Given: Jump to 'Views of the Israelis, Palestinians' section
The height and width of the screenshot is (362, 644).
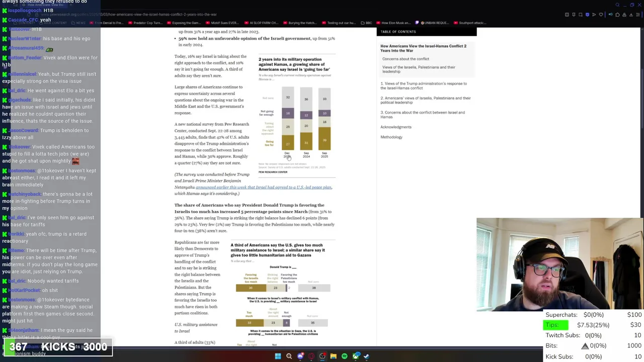Looking at the screenshot, I should click(419, 69).
